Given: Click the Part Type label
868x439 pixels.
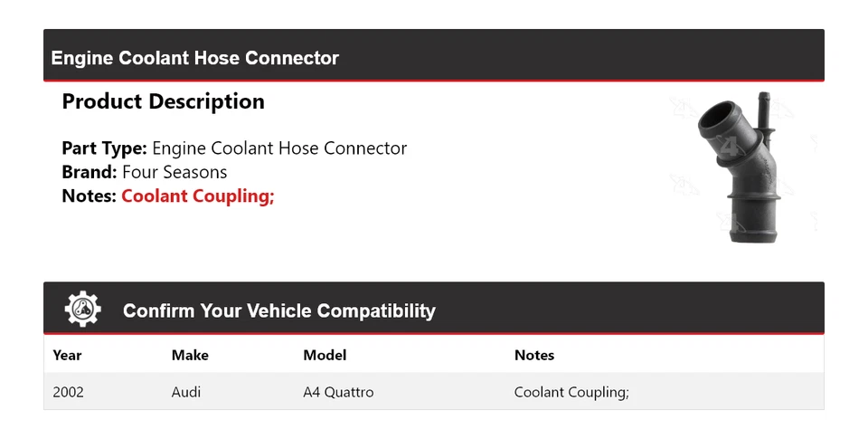Looking at the screenshot, I should pos(104,148).
